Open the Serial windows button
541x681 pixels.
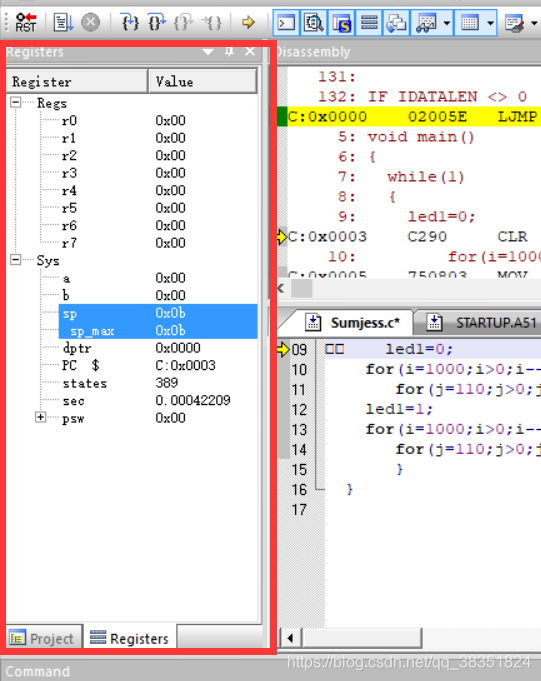[x=514, y=23]
